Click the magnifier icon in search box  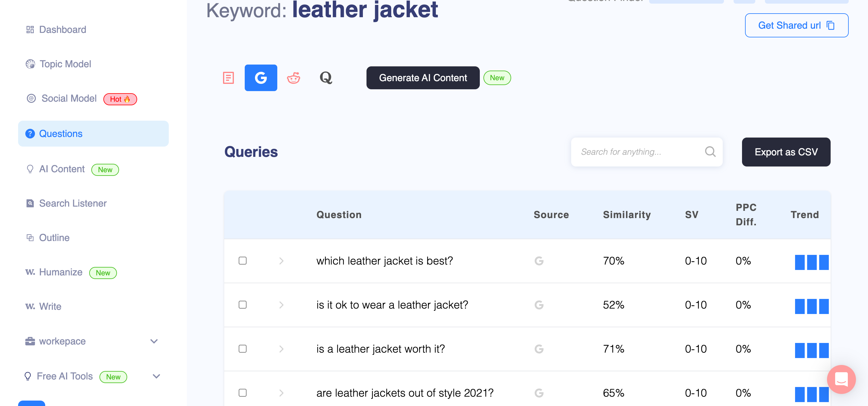[x=710, y=152]
